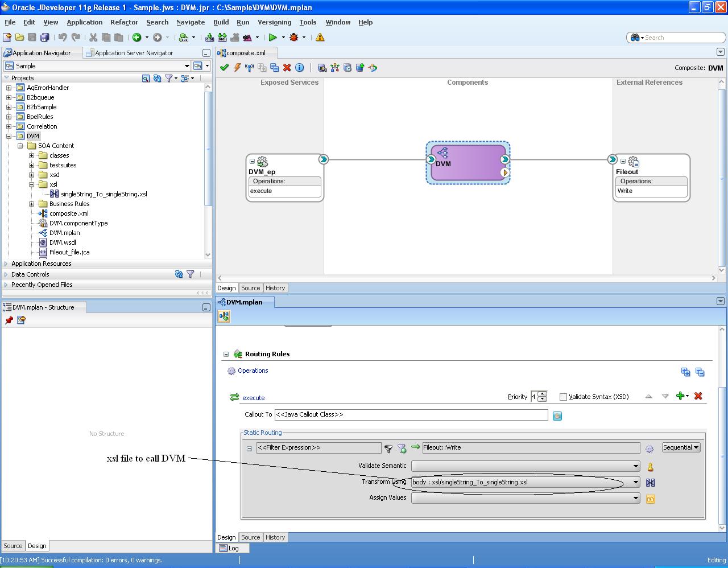728x568 pixels.
Task: Increase Priority using the stepper control
Action: coord(541,394)
